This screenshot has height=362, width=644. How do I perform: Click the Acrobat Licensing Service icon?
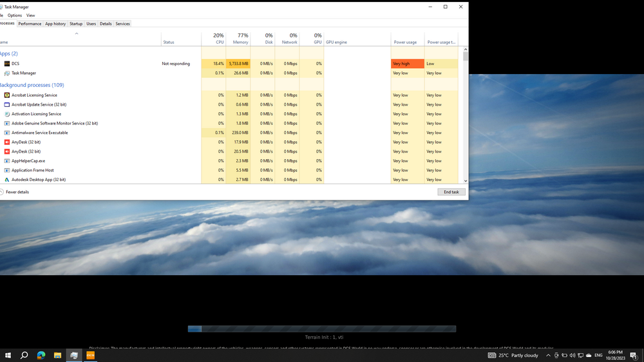click(7, 95)
